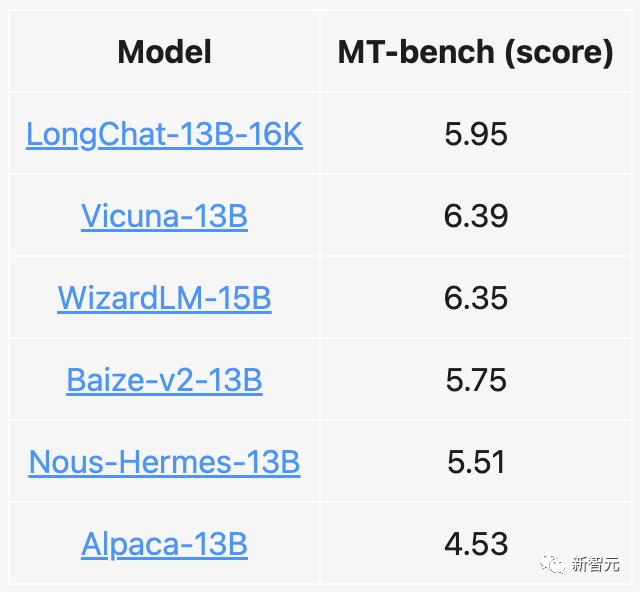Open the Baize-v2-13B link
This screenshot has height=592, width=640.
pos(164,380)
